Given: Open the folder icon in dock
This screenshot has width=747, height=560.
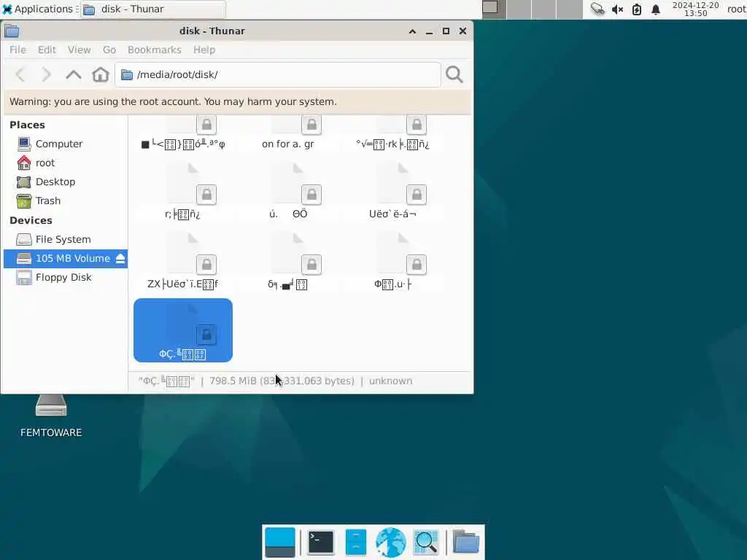Looking at the screenshot, I should [x=465, y=542].
